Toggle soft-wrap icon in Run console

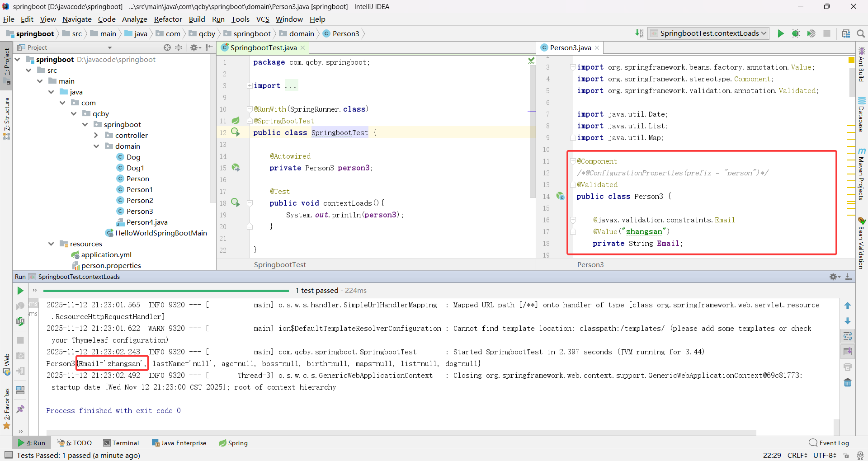[x=848, y=336]
